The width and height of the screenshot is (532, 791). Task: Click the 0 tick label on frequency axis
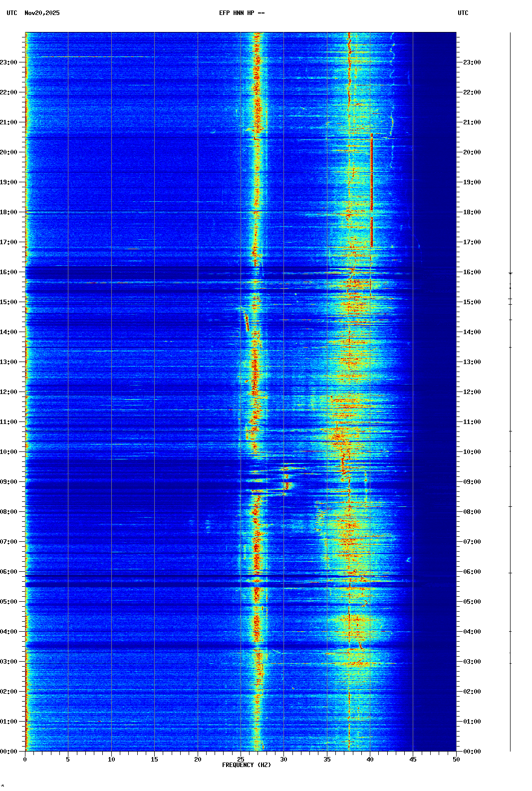[25, 760]
